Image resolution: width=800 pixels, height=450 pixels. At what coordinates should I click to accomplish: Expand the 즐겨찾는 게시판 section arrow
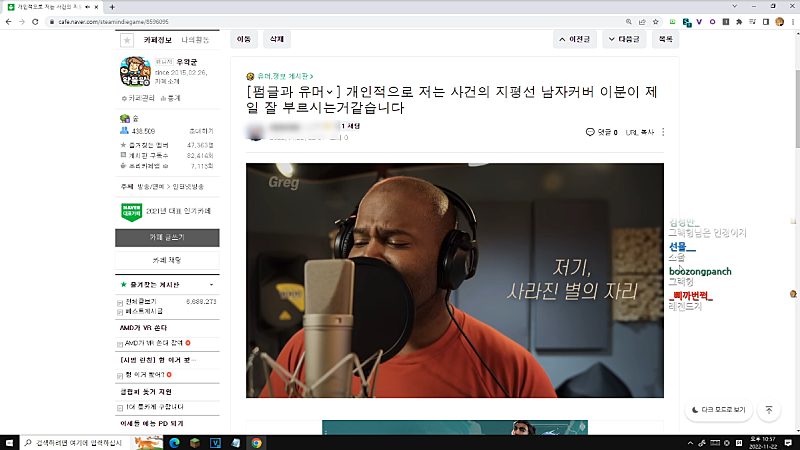click(212, 285)
